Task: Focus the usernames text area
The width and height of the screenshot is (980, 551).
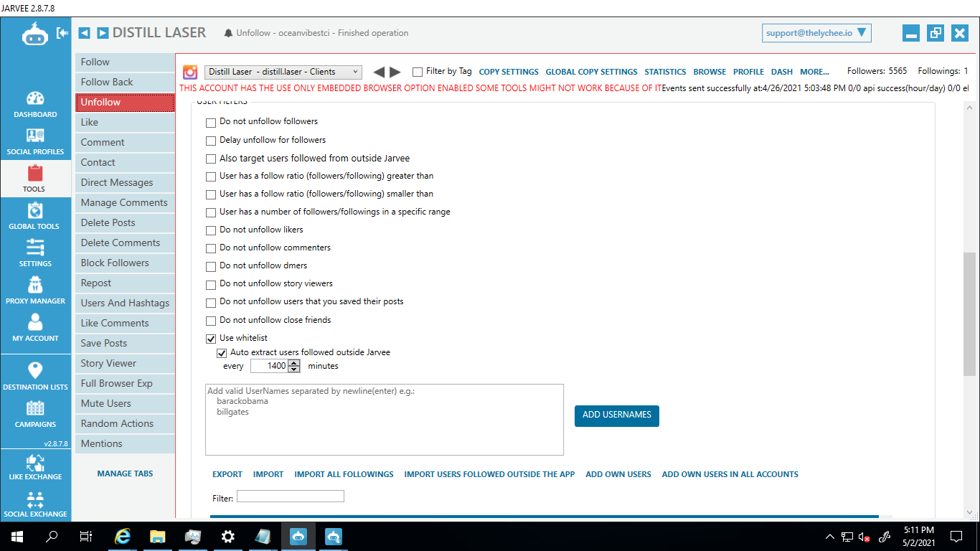Action: pos(385,420)
